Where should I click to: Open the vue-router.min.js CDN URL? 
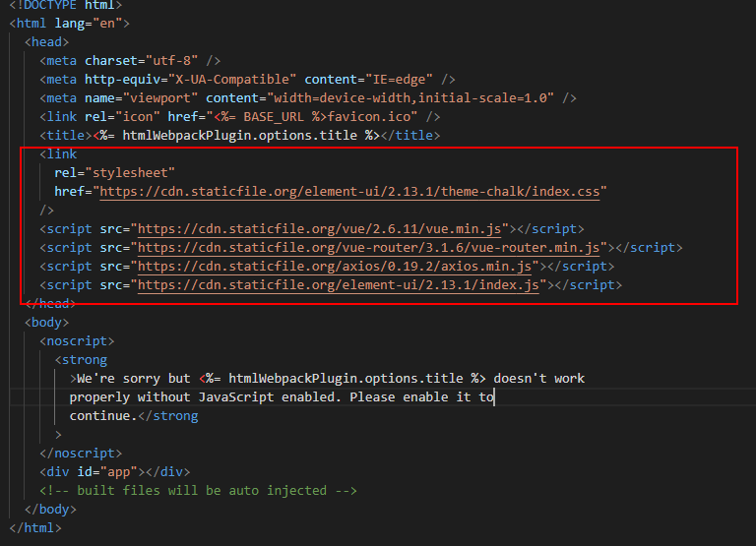(x=368, y=248)
